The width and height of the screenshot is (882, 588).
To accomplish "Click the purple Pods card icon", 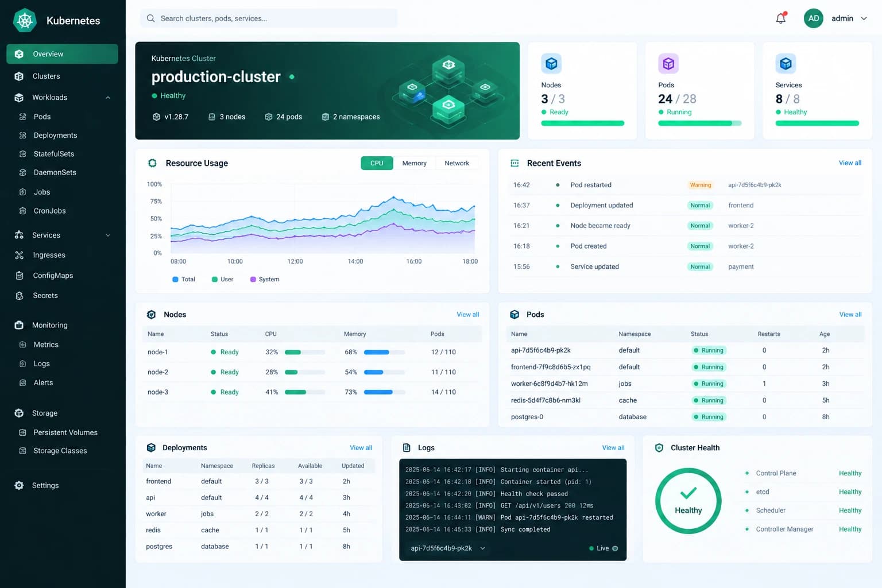I will (x=668, y=63).
